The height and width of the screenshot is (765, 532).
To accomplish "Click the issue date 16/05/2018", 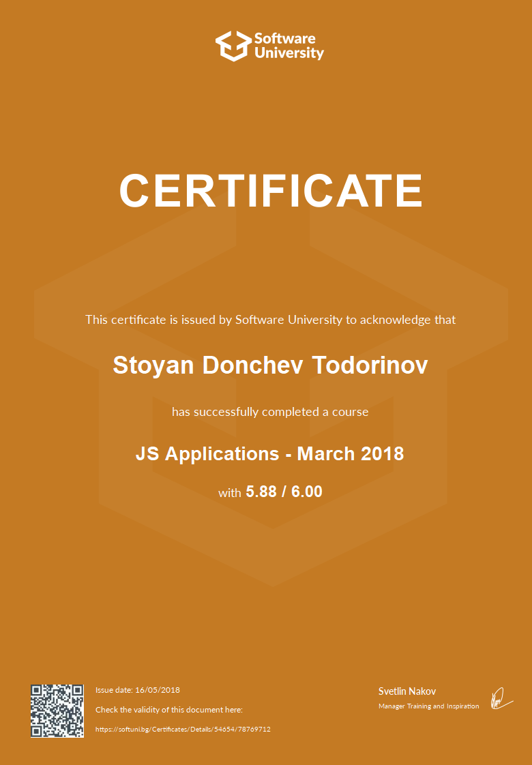I will [x=158, y=690].
